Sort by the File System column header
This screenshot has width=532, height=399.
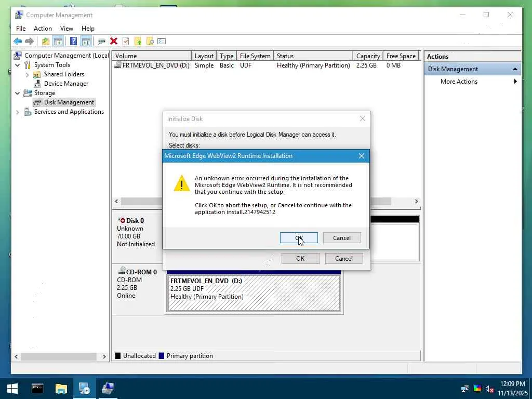coord(255,56)
